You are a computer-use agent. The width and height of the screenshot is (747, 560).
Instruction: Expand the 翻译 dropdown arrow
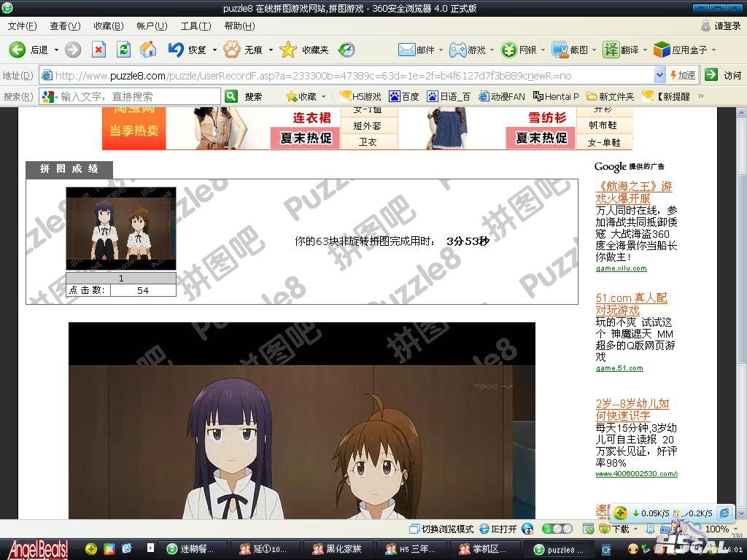[x=645, y=50]
